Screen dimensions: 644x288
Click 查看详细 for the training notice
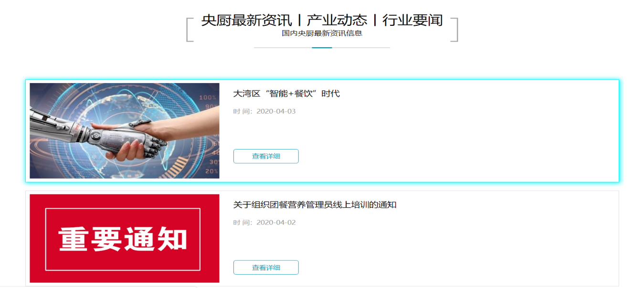point(266,267)
